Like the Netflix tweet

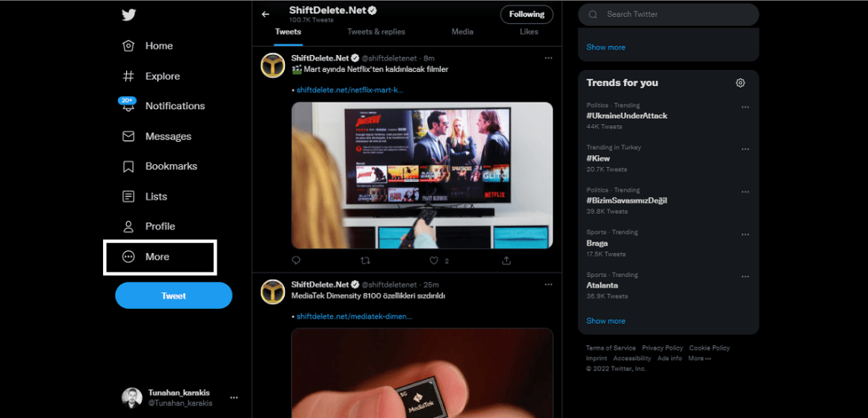click(x=434, y=260)
